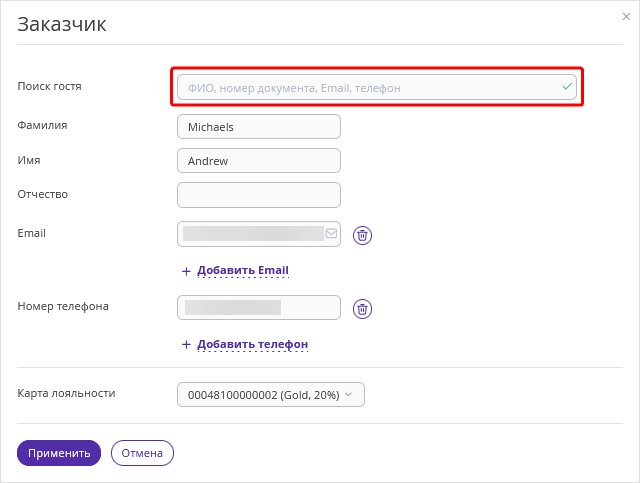
Task: Follow the Добавить Email link
Action: (243, 270)
